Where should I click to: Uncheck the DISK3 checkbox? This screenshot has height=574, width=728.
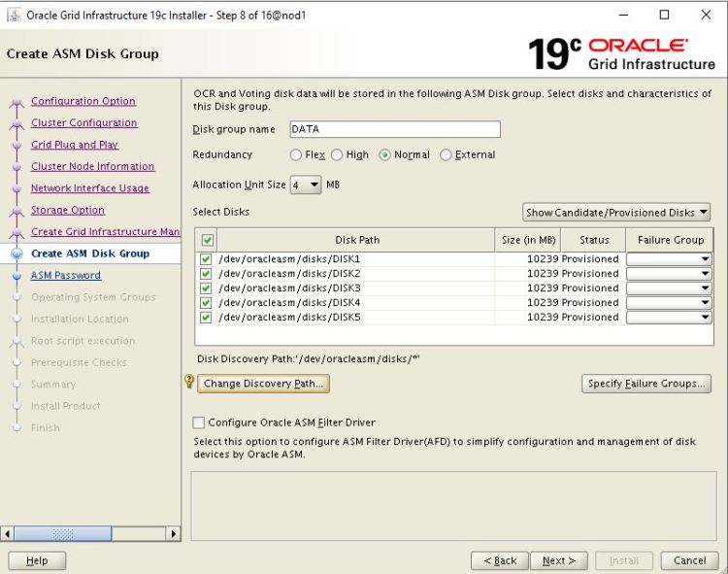pyautogui.click(x=205, y=288)
